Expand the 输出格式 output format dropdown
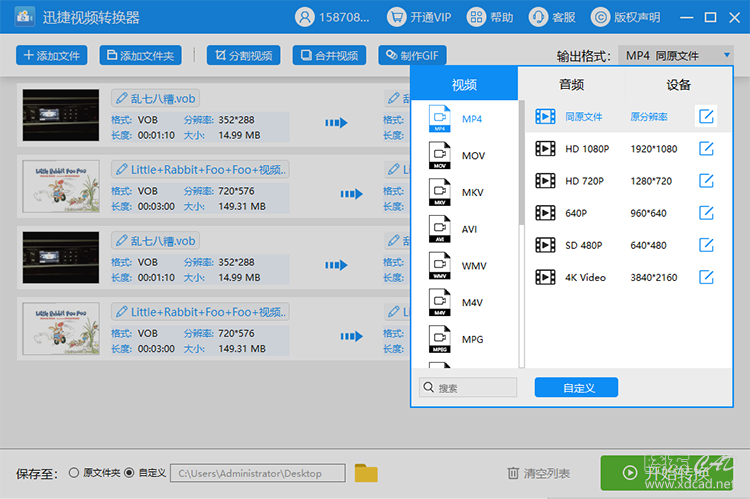Screen dimensions: 750x499 pos(675,55)
